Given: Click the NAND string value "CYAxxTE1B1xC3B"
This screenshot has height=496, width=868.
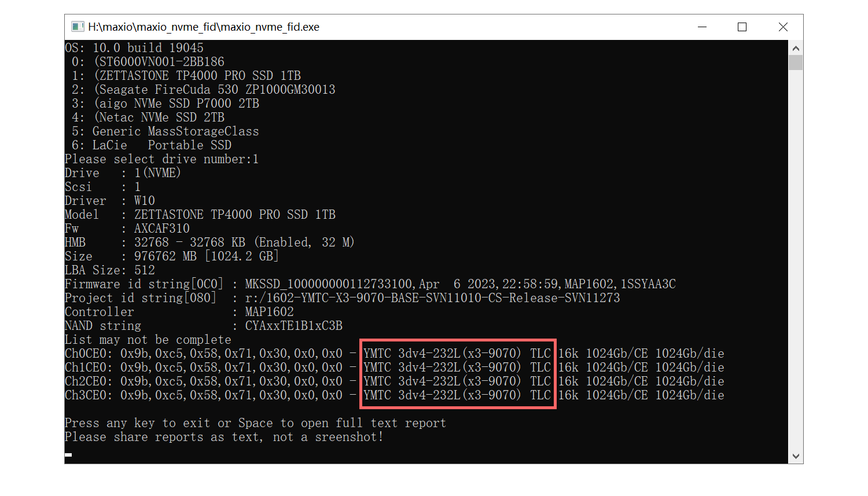Looking at the screenshot, I should pos(294,326).
